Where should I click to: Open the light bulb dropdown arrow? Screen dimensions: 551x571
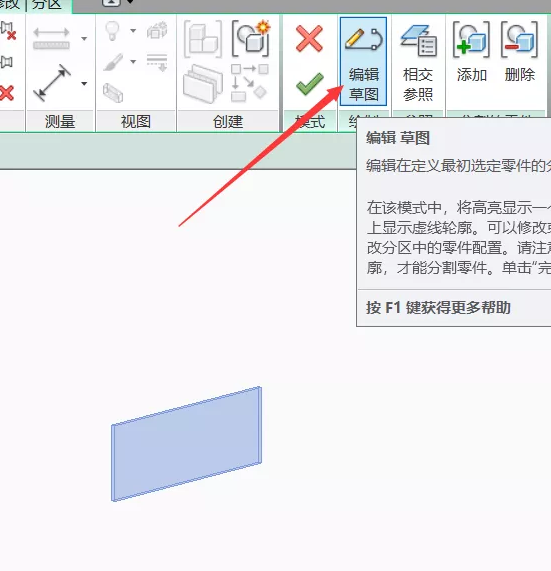coord(133,31)
